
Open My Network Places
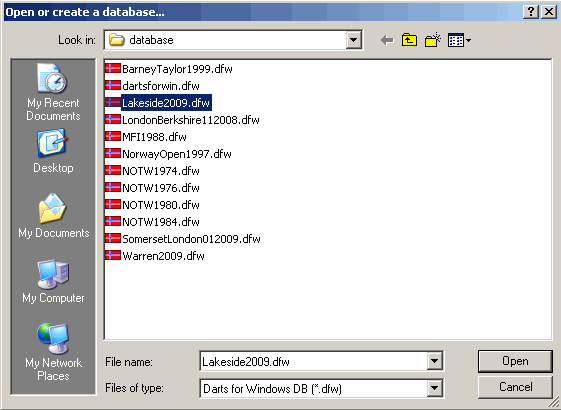pyautogui.click(x=53, y=352)
